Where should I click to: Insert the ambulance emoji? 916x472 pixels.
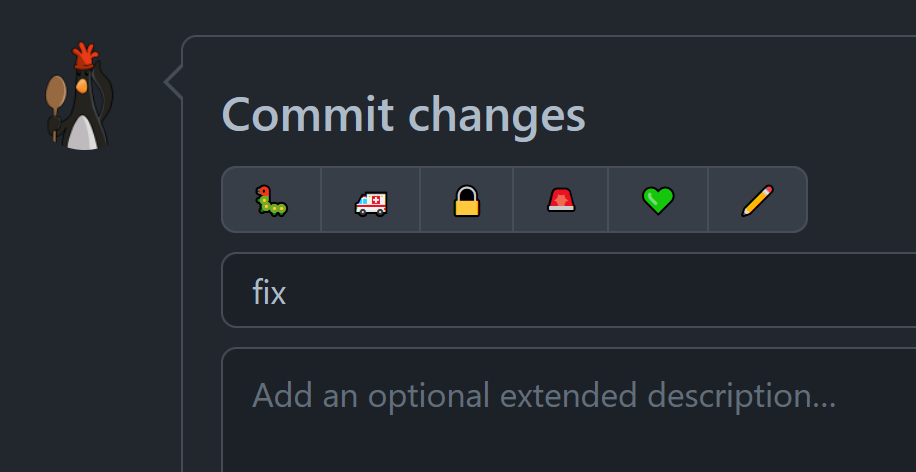pyautogui.click(x=370, y=200)
